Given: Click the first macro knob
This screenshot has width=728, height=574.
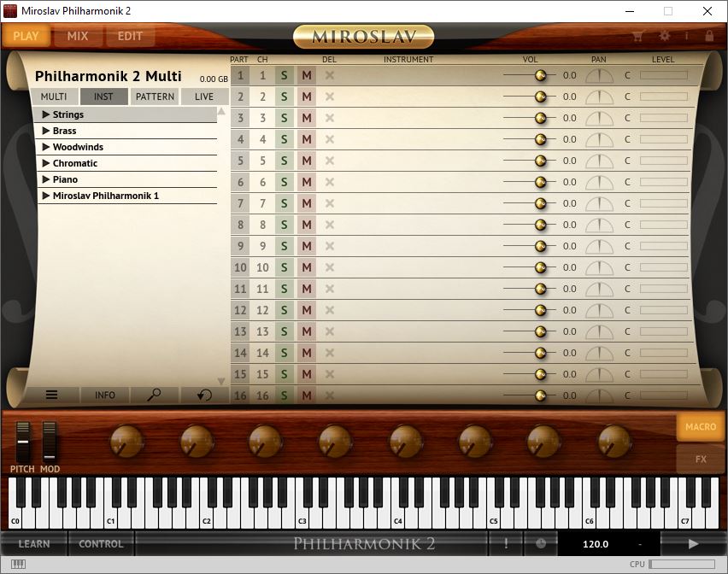Looking at the screenshot, I should pyautogui.click(x=126, y=442).
